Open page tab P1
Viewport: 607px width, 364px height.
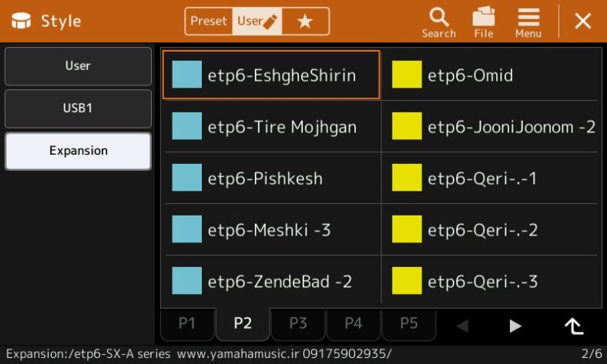(x=187, y=324)
